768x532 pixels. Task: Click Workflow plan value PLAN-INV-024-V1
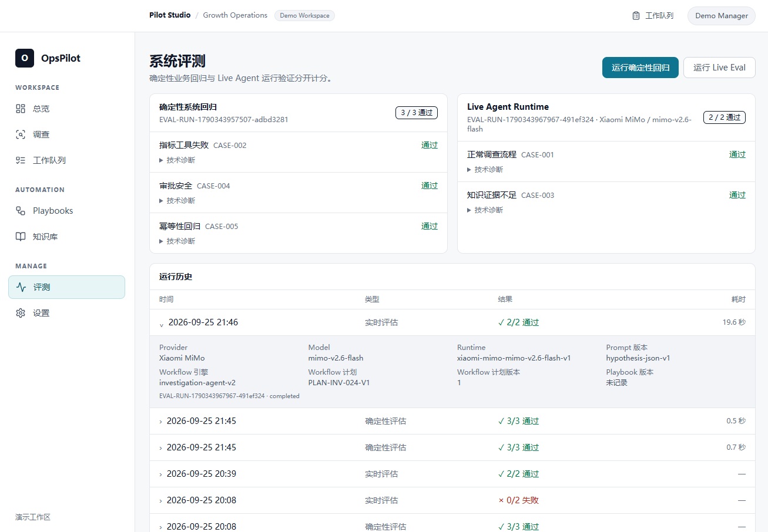(x=339, y=383)
